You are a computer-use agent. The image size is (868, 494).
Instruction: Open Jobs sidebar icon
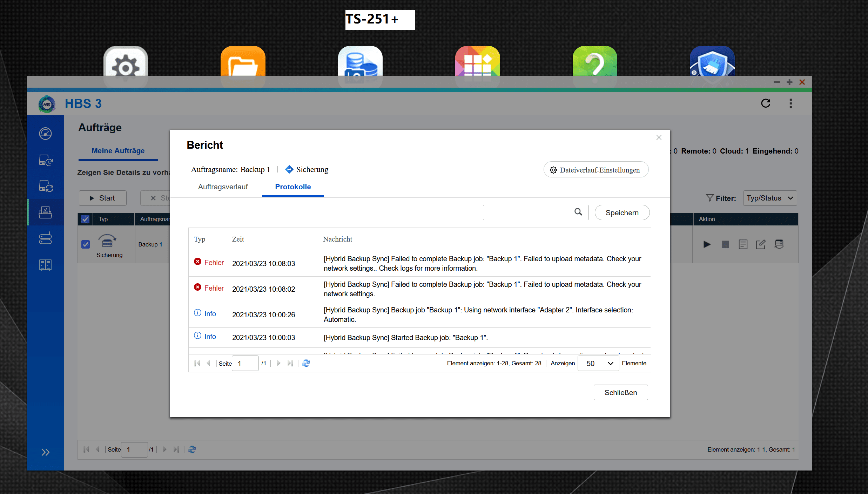click(x=45, y=212)
